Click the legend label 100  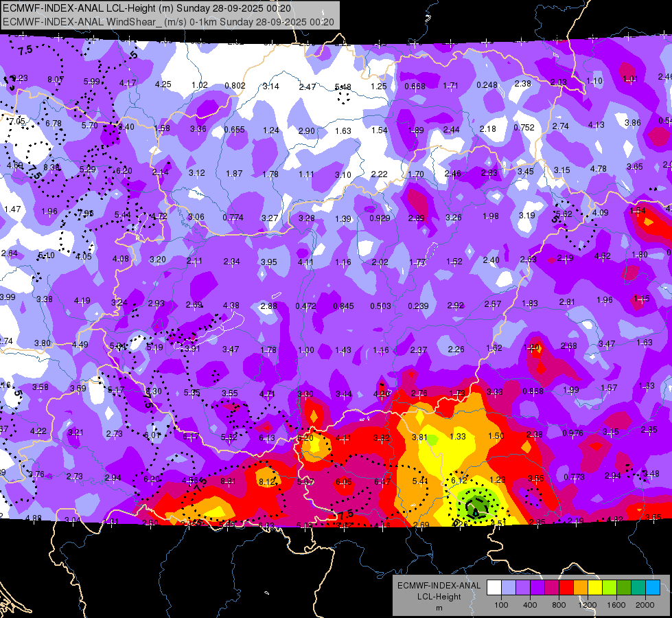coord(501,605)
